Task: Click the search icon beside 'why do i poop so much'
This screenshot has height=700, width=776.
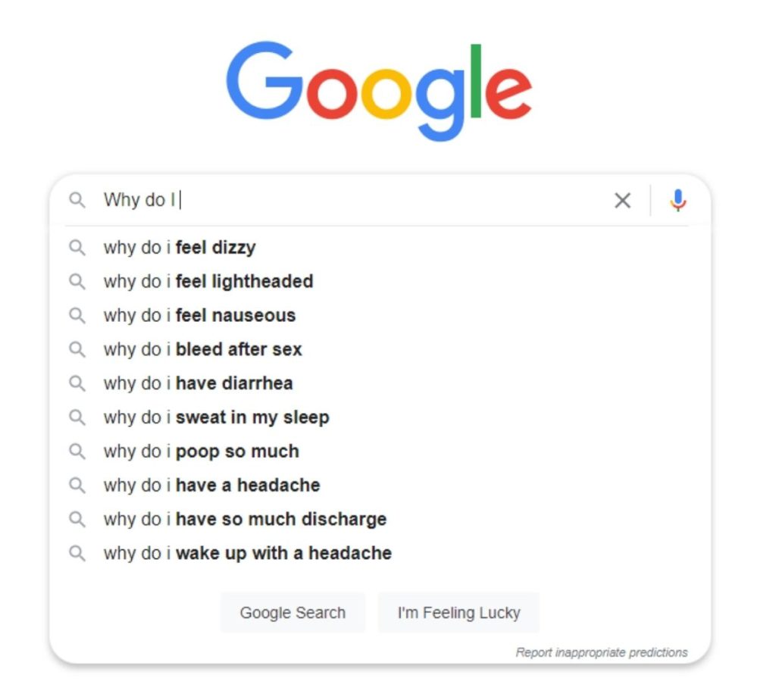Action: point(77,452)
